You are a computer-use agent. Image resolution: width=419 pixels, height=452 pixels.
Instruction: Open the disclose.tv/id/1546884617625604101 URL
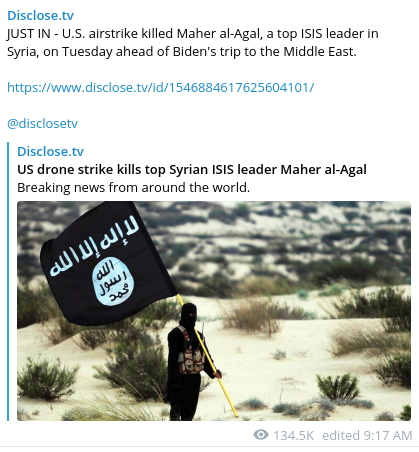point(161,88)
